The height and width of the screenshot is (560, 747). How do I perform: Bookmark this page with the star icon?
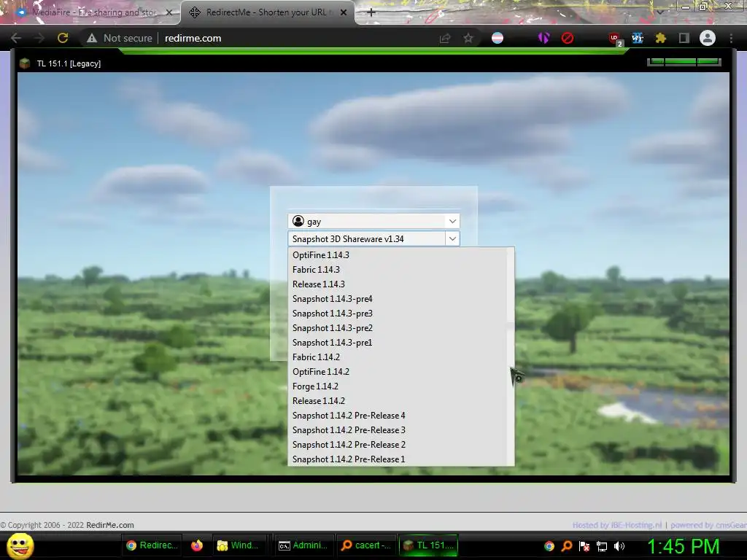468,38
